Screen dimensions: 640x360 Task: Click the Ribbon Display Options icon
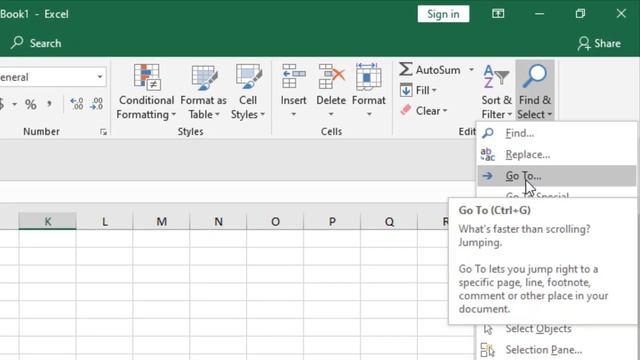[498, 14]
